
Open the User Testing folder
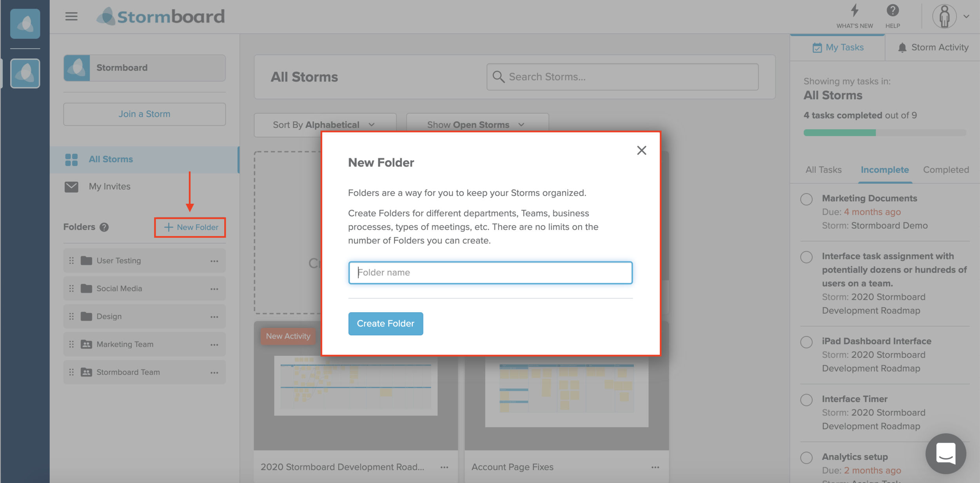(x=145, y=260)
